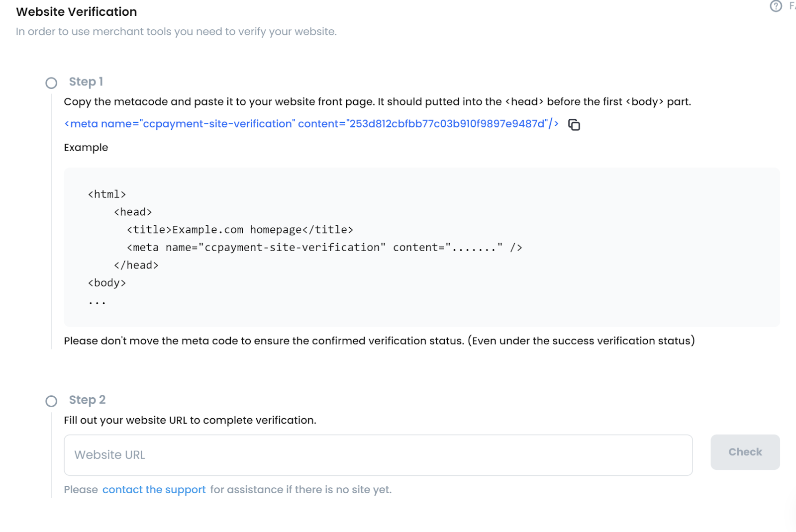Focus the Website URL input field
This screenshot has width=796, height=532.
click(x=378, y=455)
